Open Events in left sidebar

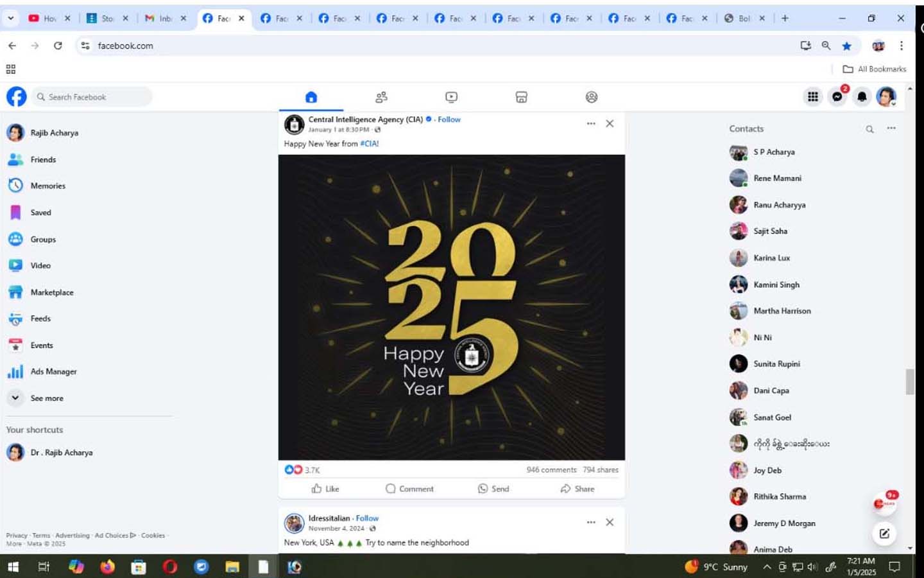[42, 345]
